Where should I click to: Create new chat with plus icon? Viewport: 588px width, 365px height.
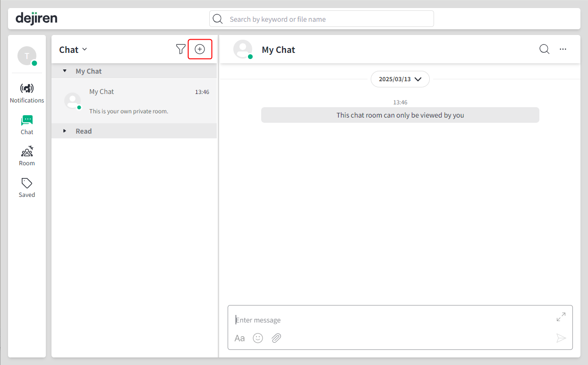pos(200,49)
